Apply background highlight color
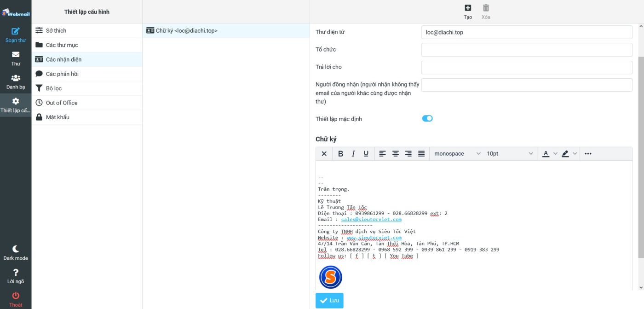Image resolution: width=644 pixels, height=309 pixels. tap(565, 154)
